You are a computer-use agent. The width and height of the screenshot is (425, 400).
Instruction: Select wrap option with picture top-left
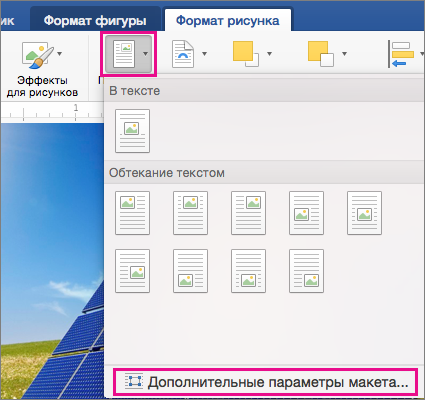[132, 213]
